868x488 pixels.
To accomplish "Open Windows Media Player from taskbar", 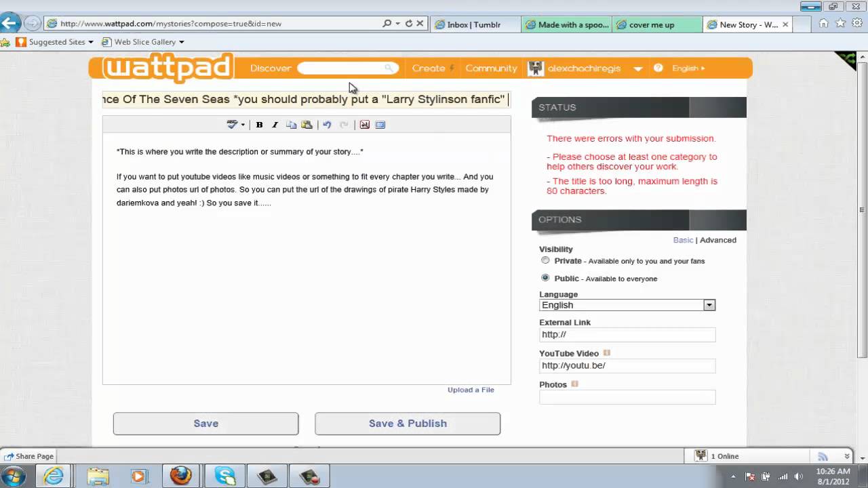I will 139,476.
